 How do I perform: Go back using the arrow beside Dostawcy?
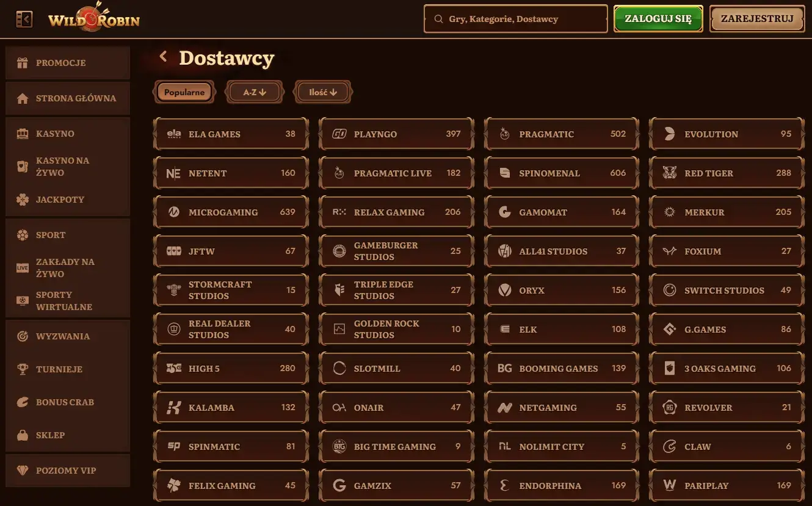163,57
